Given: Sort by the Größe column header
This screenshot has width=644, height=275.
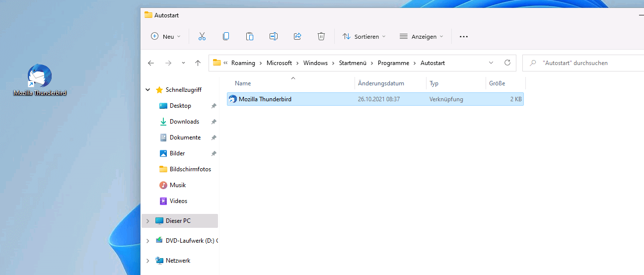Looking at the screenshot, I should coord(505,83).
